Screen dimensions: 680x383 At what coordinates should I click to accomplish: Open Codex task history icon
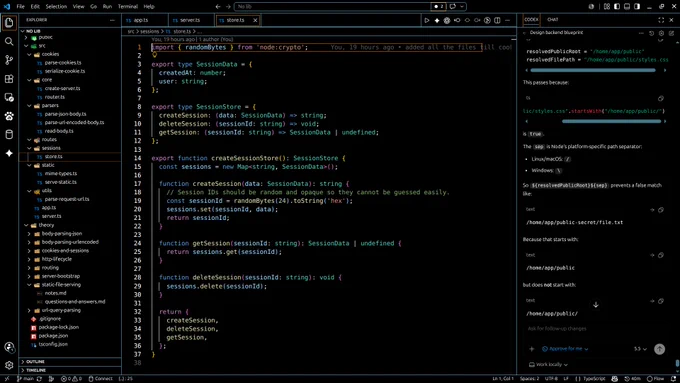click(651, 33)
